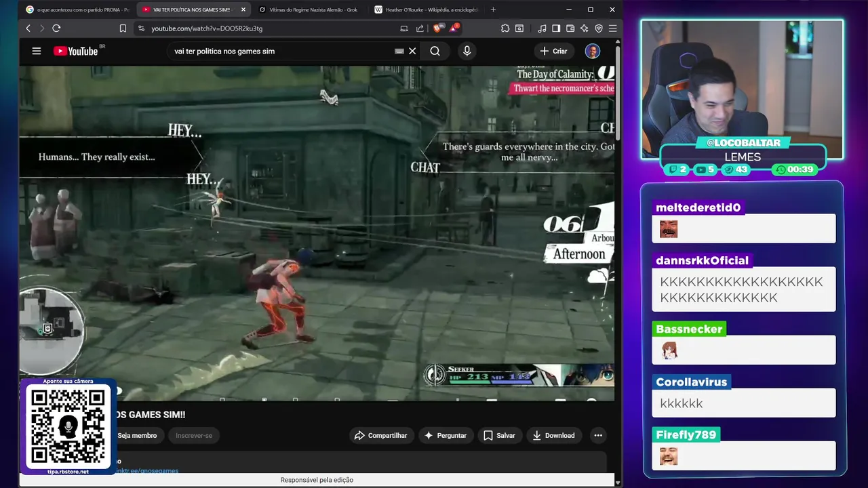This screenshot has width=868, height=488.
Task: Download the video
Action: coord(553,435)
